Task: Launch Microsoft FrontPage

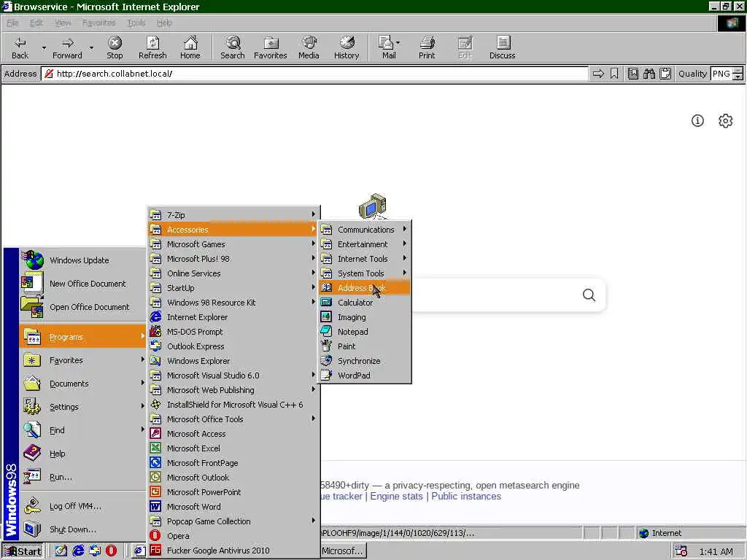Action: tap(233, 463)
